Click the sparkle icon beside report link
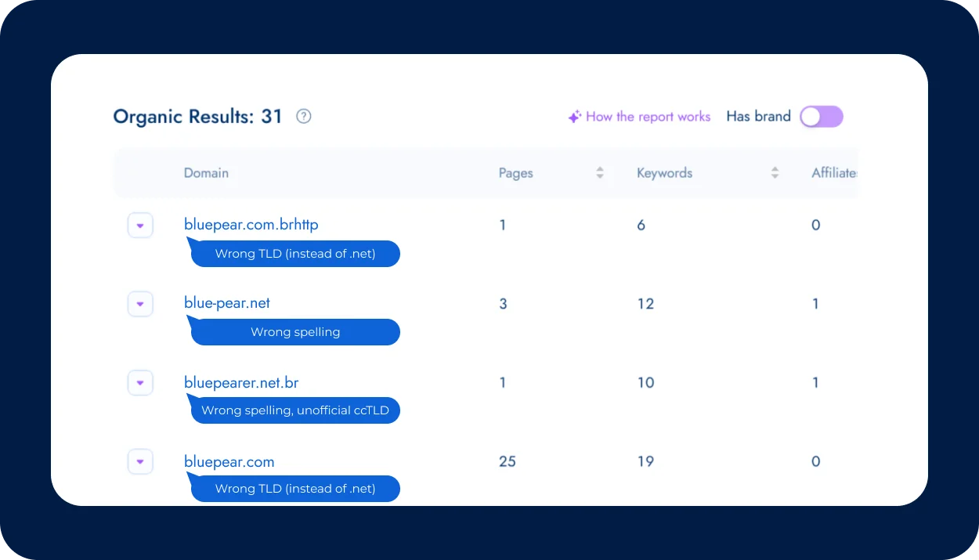This screenshot has height=560, width=979. click(x=574, y=117)
